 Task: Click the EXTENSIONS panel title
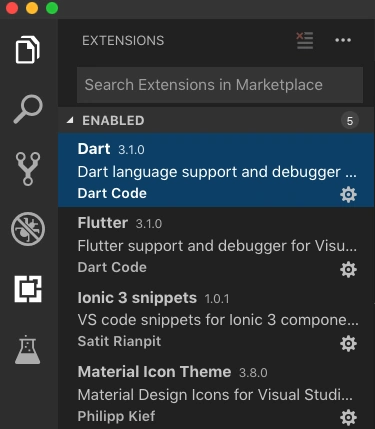[x=123, y=41]
